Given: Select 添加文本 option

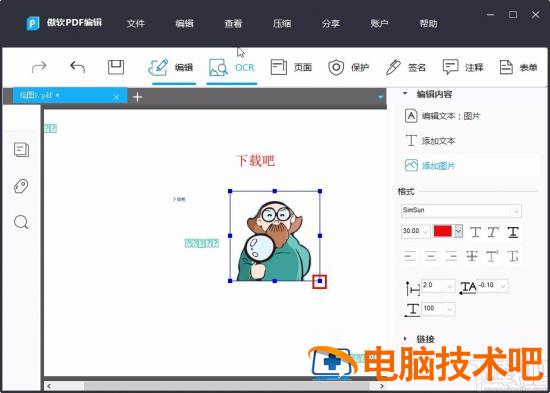Looking at the screenshot, I should [430, 141].
